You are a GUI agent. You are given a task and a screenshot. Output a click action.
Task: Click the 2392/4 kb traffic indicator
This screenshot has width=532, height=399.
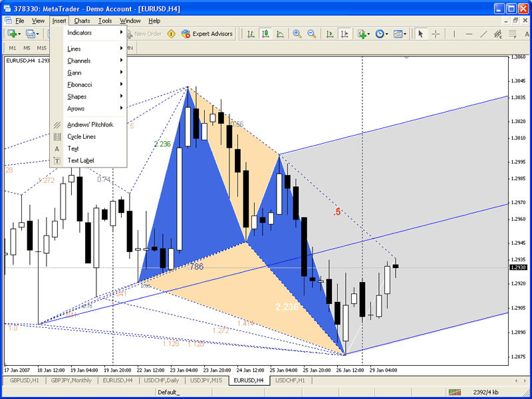point(486,392)
